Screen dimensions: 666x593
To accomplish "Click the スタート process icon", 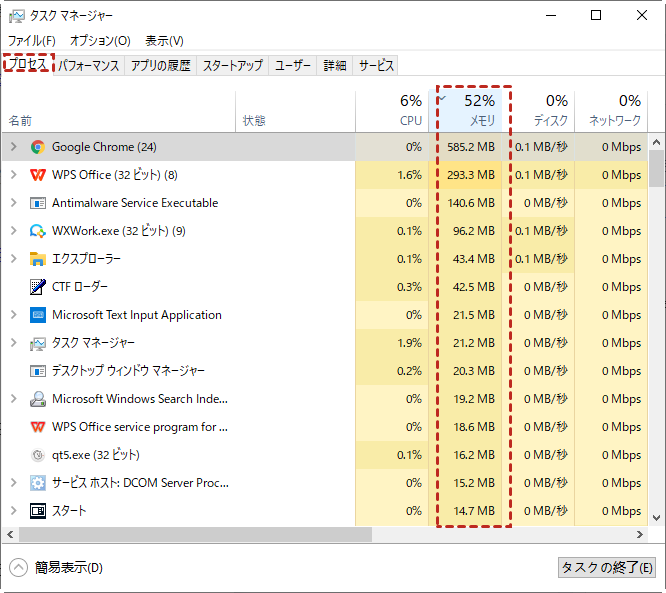I will [x=38, y=511].
